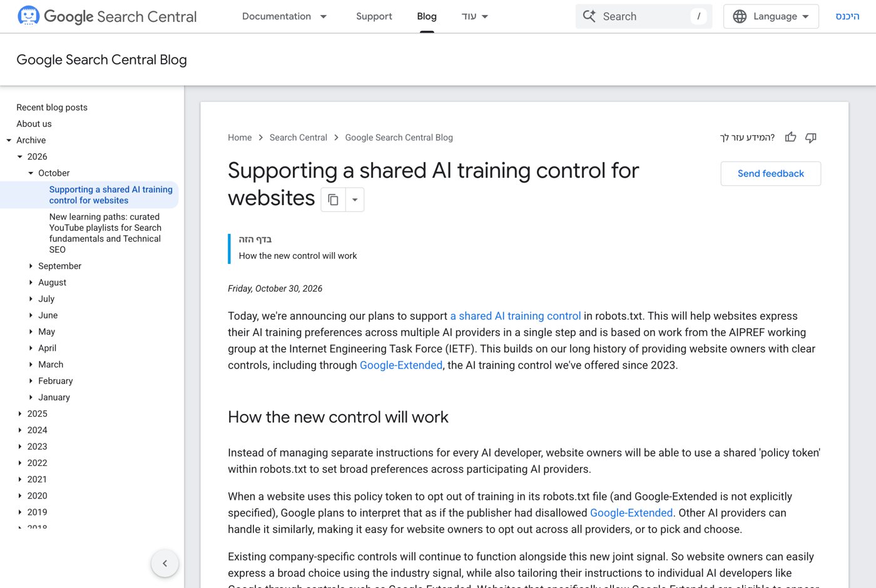Open About us in sidebar
876x588 pixels.
coord(34,124)
